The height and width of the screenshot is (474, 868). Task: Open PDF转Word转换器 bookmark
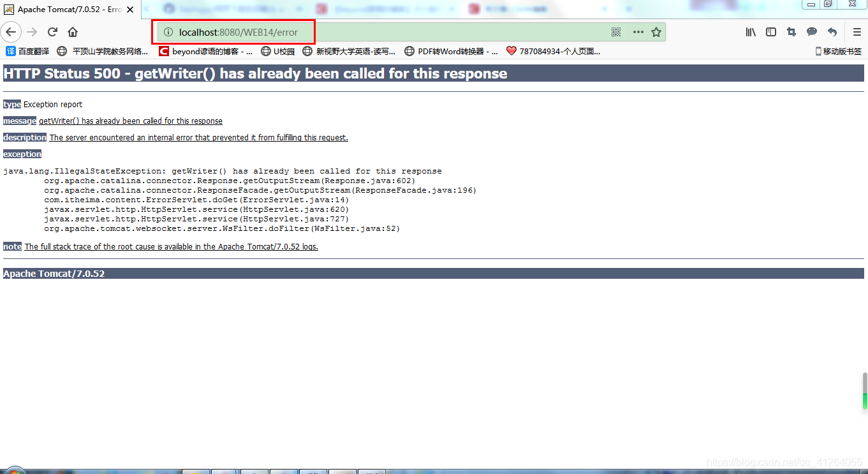tap(451, 51)
